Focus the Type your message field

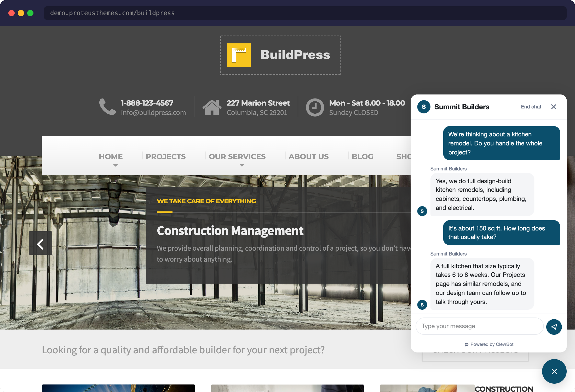pyautogui.click(x=479, y=326)
